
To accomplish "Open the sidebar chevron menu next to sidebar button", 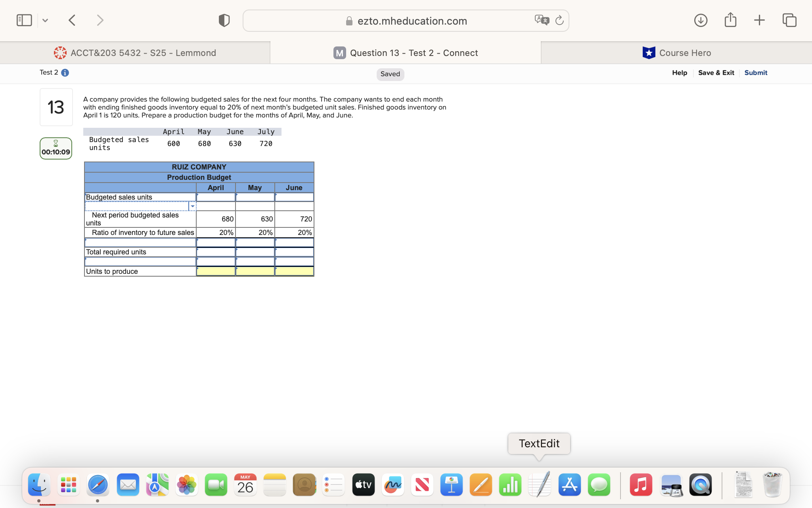I will coord(45,20).
